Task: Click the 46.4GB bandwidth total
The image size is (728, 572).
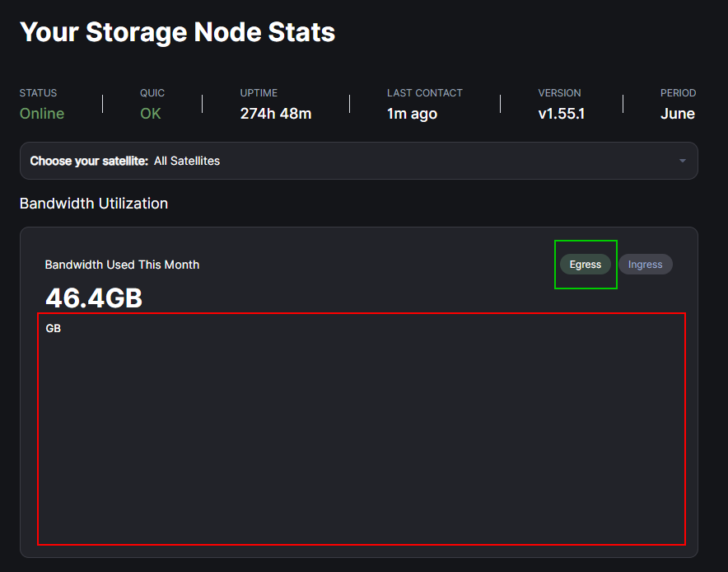Action: click(x=94, y=298)
